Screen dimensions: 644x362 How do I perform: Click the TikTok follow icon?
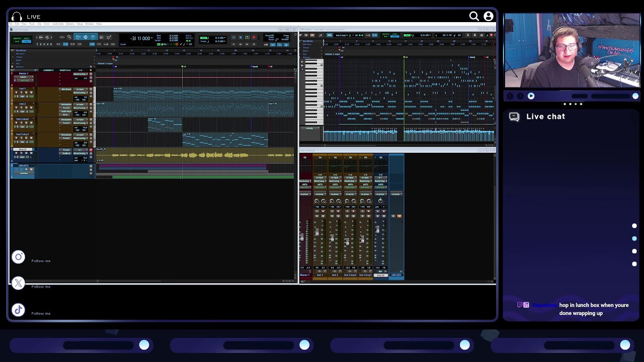point(18,310)
